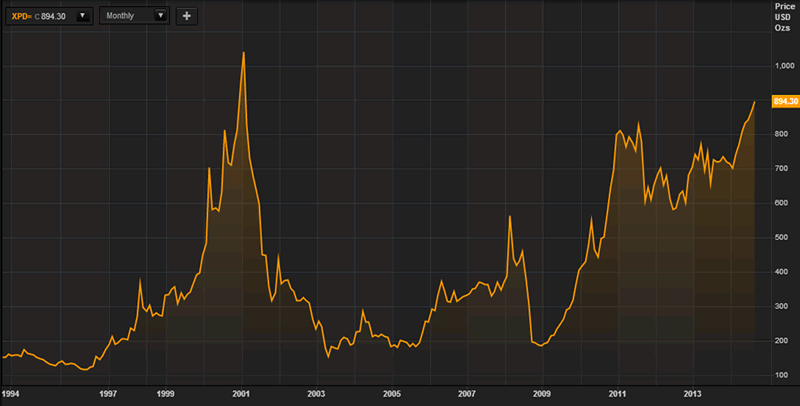Click the 2008 price spike on the line
800x406 pixels.
coord(510,217)
